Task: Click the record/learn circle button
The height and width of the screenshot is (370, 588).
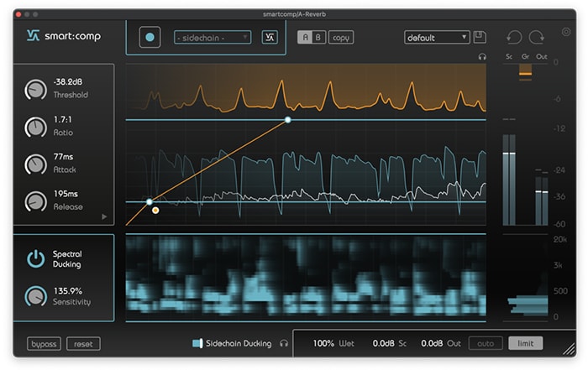Action: pos(150,38)
